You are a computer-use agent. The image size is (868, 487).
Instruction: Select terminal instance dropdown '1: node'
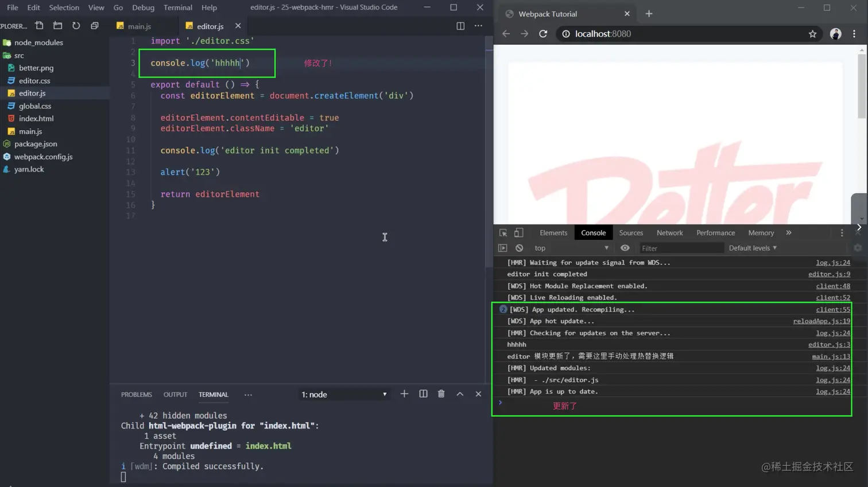coord(344,395)
